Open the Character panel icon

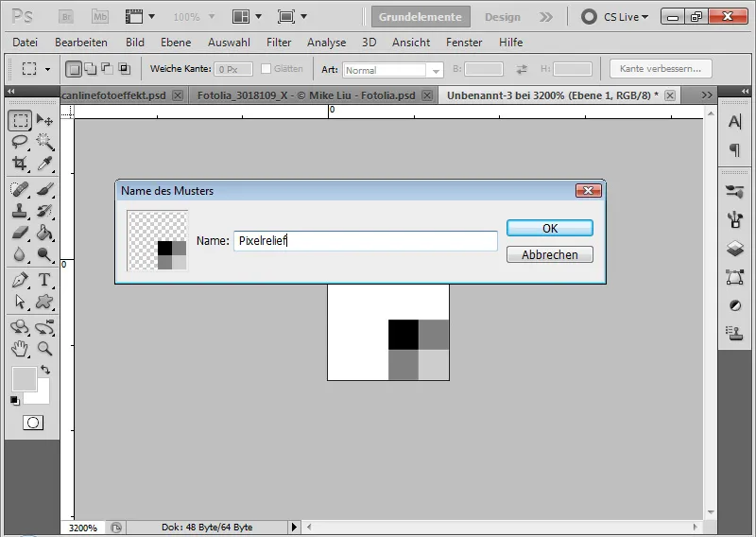[x=735, y=122]
